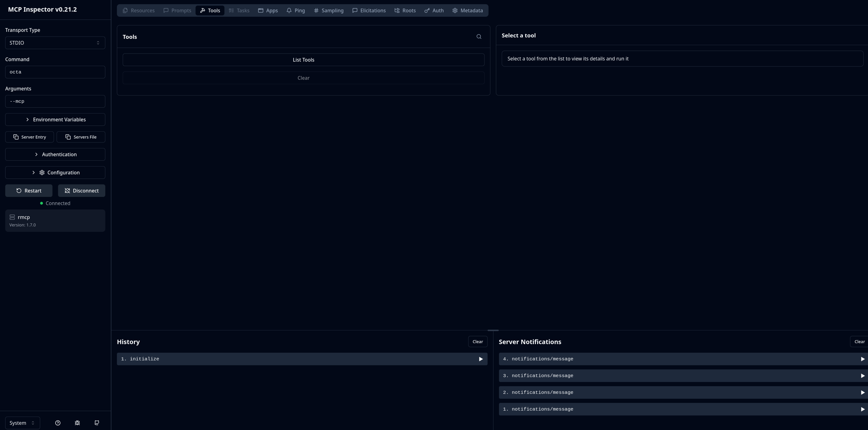Expand Environment Variables section
This screenshot has height=430, width=868.
[x=55, y=120]
